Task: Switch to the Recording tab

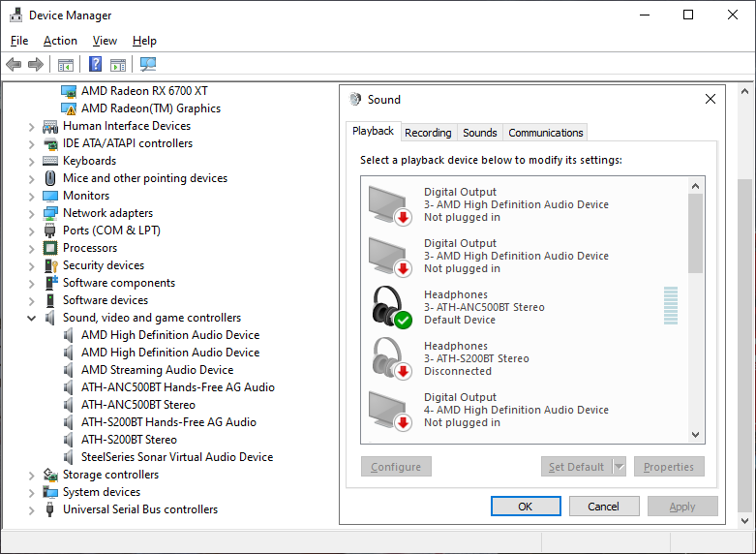Action: point(428,133)
